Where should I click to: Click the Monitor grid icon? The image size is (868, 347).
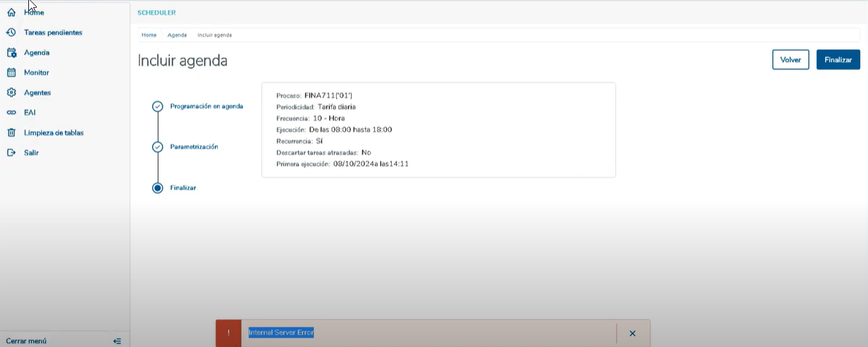(11, 72)
